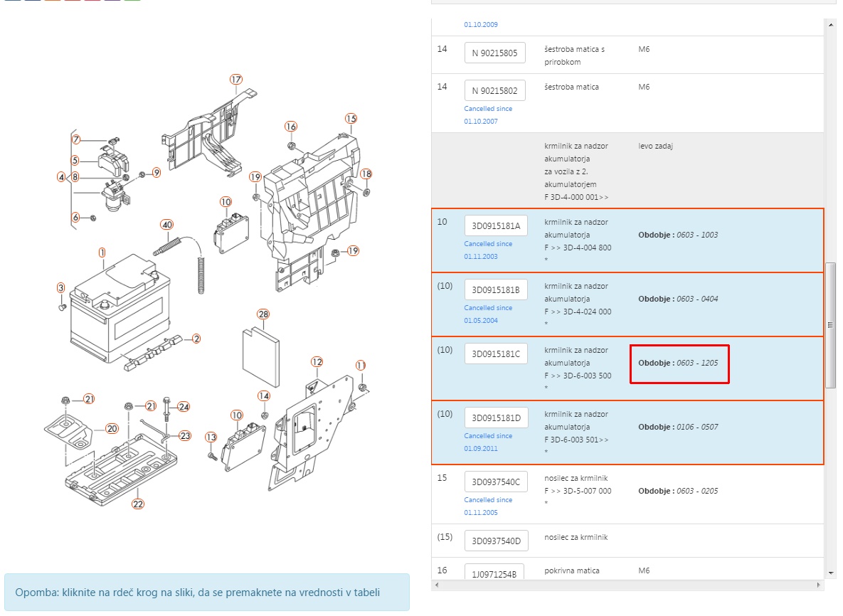Click callout 2 on the battery clamp
843x616 pixels.
tap(196, 339)
